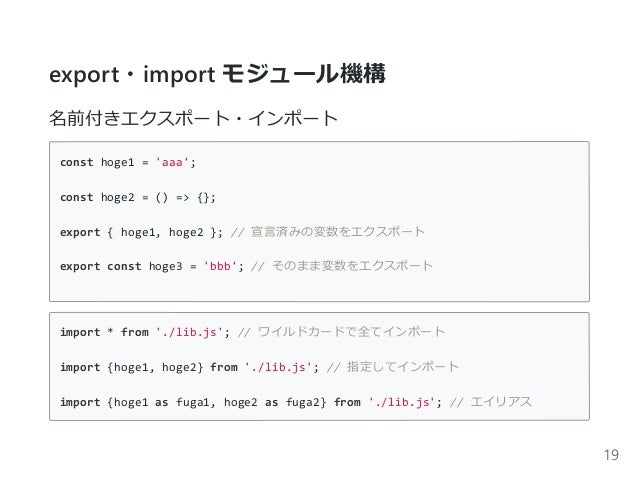
Task: Click the red string literal 'aaa'
Action: pos(173,162)
